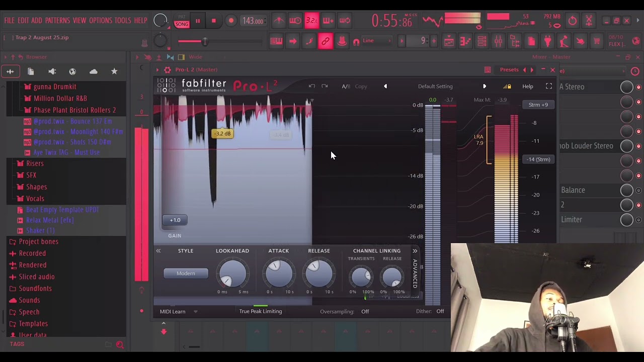Change Oversampling Off setting
The width and height of the screenshot is (644, 362).
click(365, 312)
